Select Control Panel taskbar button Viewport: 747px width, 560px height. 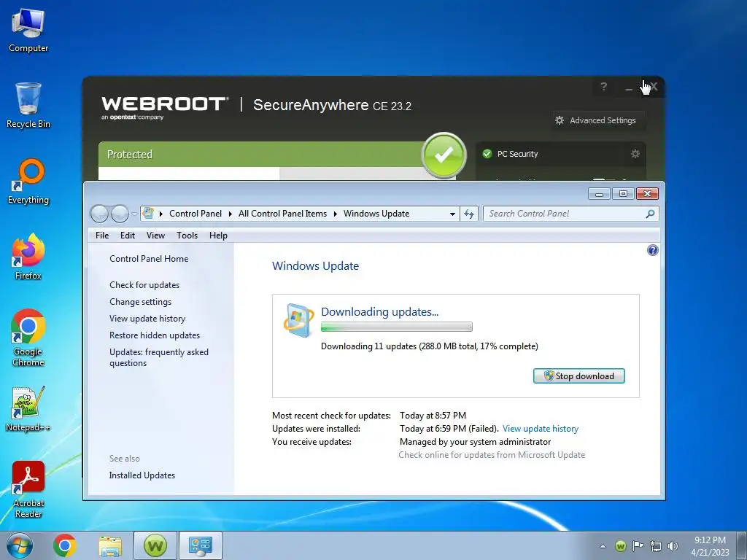coord(200,545)
